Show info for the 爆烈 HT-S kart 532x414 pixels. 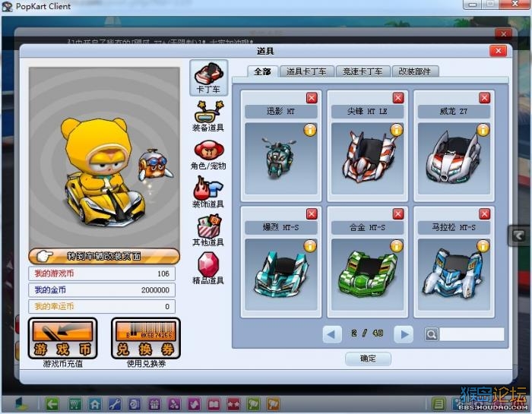(x=310, y=246)
